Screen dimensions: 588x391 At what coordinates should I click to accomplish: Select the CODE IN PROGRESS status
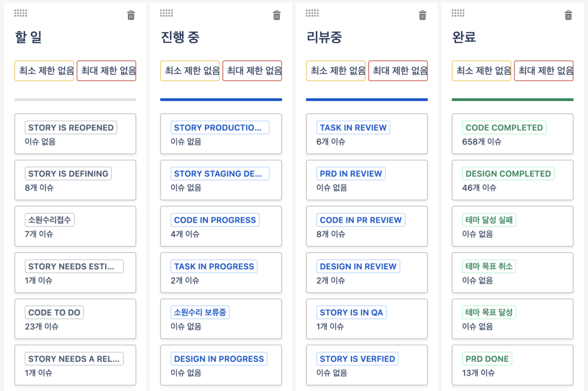[x=221, y=226]
